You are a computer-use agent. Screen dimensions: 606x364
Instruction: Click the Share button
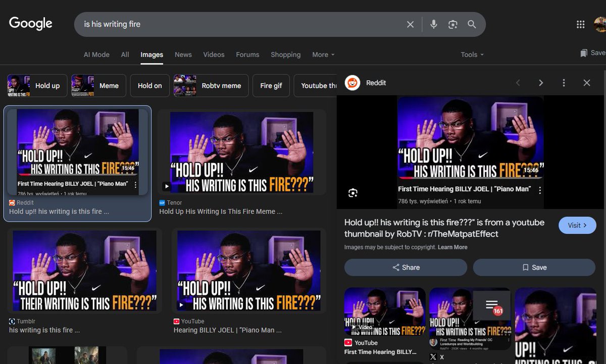tap(406, 268)
